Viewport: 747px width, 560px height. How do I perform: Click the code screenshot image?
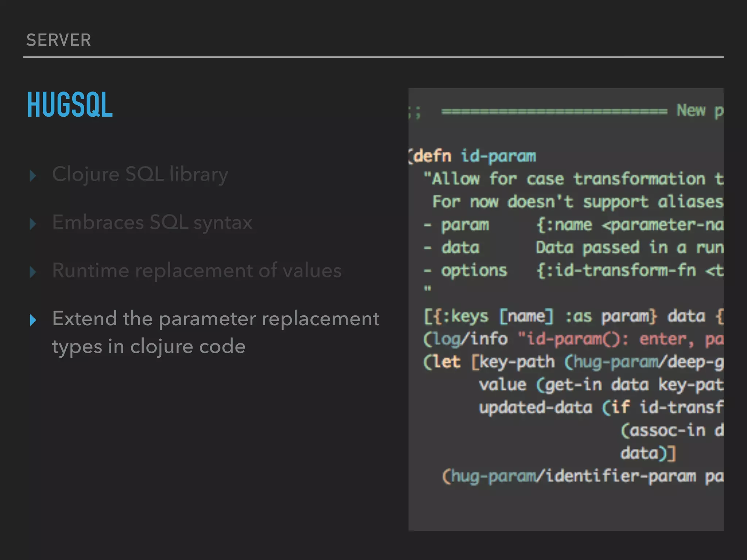[566, 309]
